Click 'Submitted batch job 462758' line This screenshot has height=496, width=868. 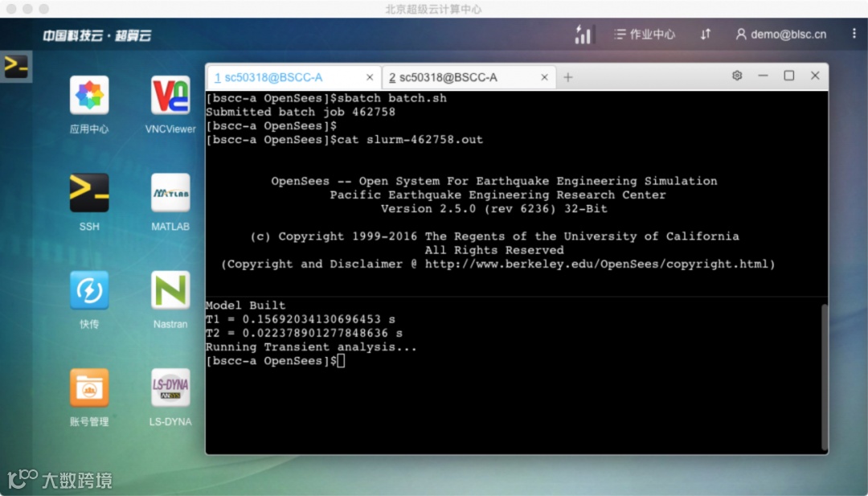tap(301, 112)
